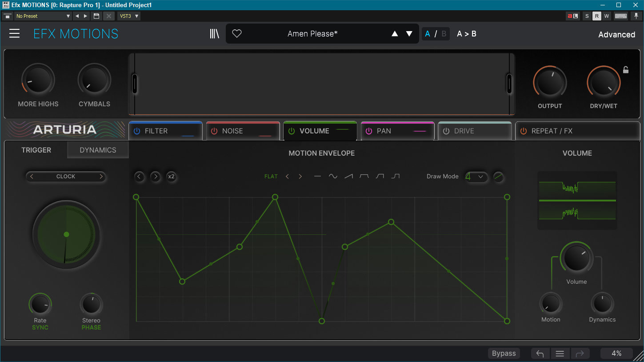Switch CLOCK trigger source to next
This screenshot has width=644, height=362.
(101, 177)
